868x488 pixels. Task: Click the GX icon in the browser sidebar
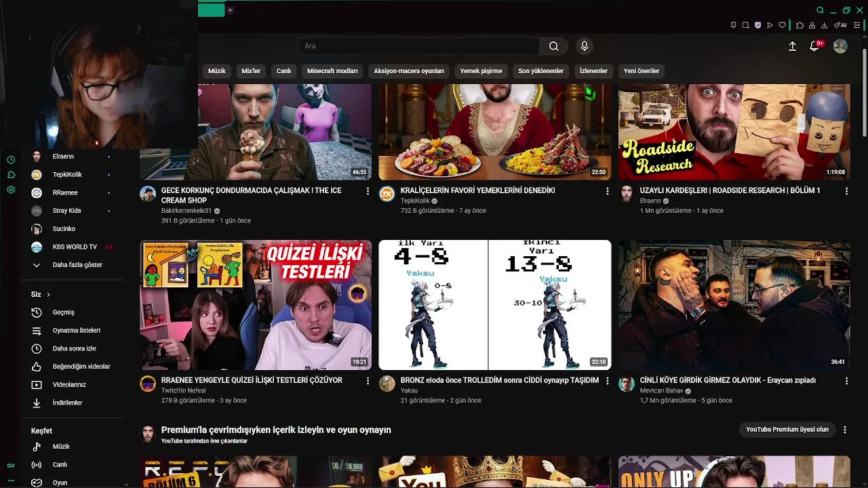pos(11,466)
